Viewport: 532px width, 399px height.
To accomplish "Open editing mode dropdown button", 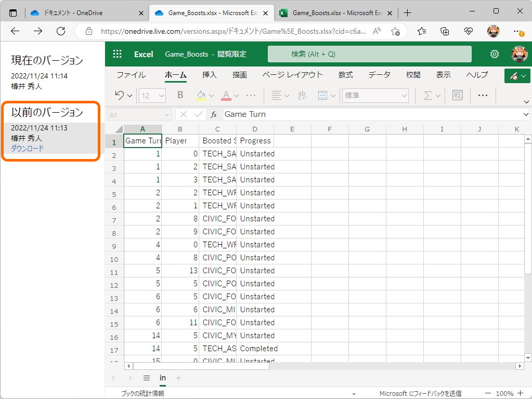I will (517, 76).
